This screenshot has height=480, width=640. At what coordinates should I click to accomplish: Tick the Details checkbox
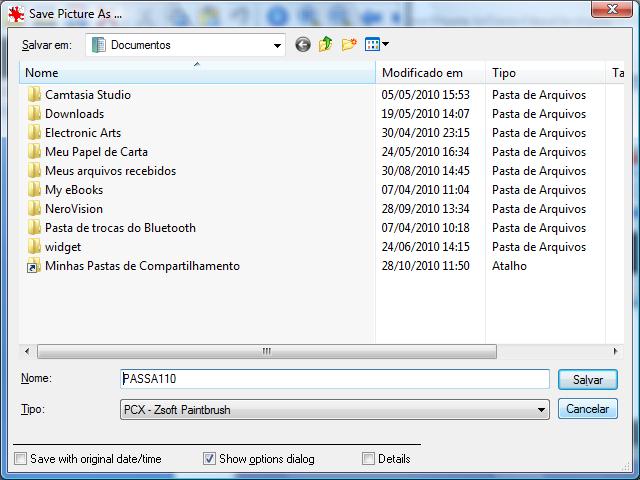coord(369,459)
